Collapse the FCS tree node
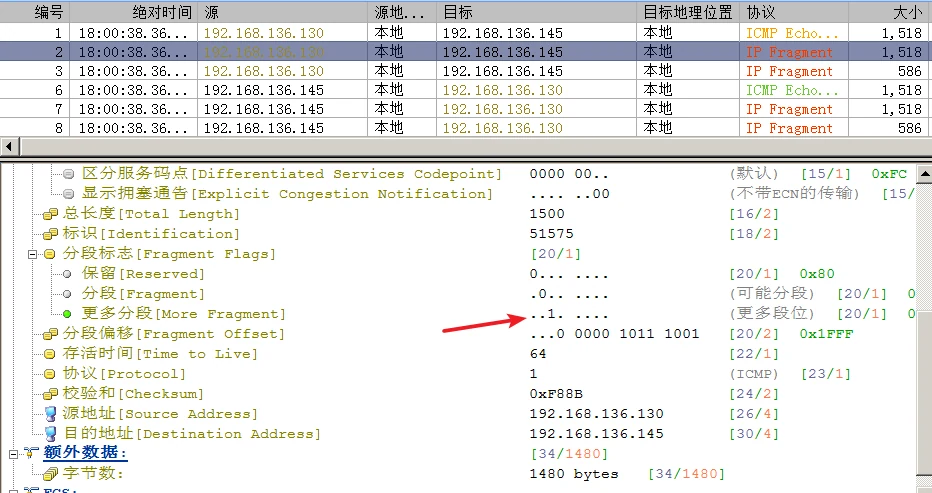 [13, 491]
